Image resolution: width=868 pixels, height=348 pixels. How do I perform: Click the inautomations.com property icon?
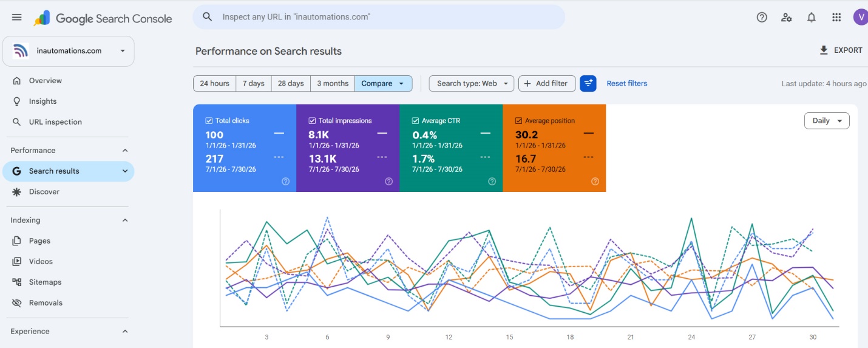pyautogui.click(x=21, y=51)
